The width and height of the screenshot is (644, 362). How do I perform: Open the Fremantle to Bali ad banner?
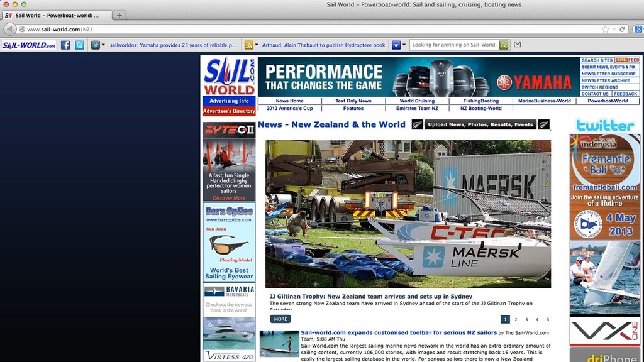(605, 187)
